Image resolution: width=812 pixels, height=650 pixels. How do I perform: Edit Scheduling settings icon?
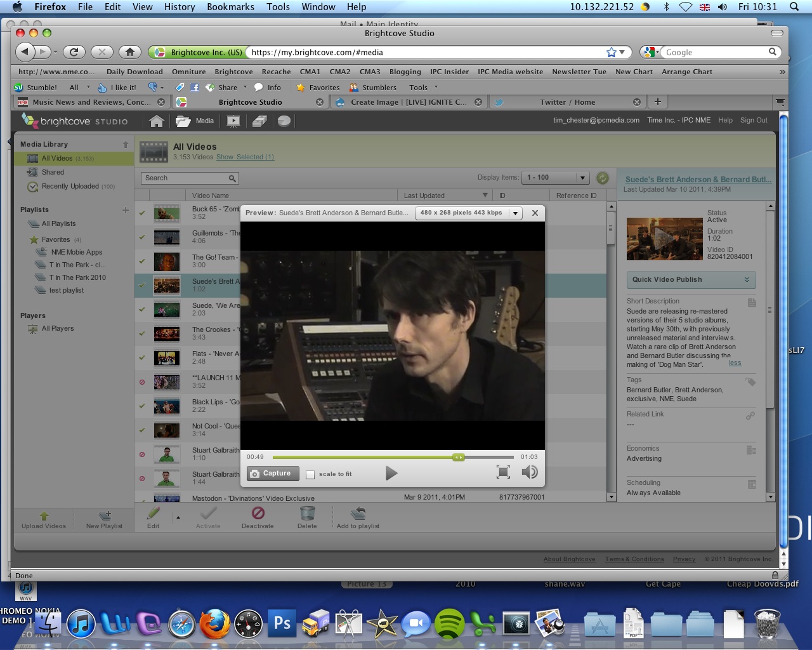(752, 484)
